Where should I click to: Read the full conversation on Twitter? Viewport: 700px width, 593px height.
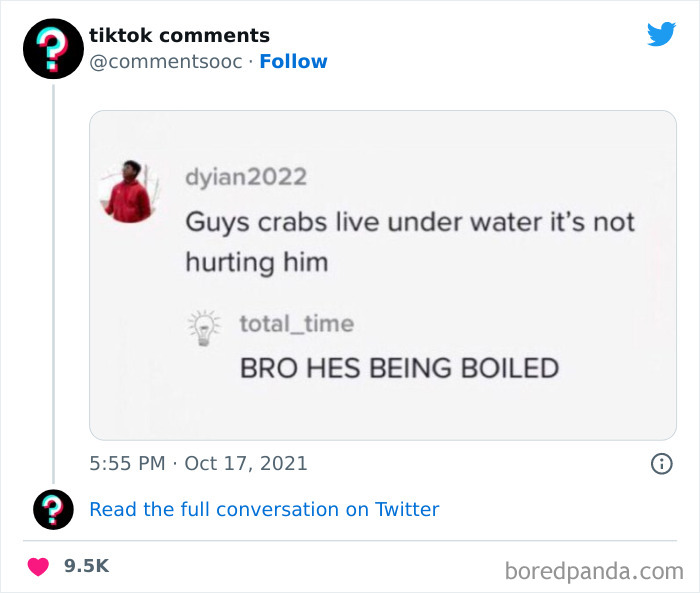(264, 509)
